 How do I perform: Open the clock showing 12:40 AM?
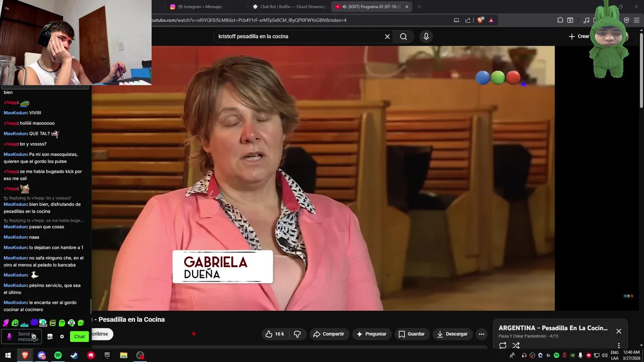click(x=630, y=355)
